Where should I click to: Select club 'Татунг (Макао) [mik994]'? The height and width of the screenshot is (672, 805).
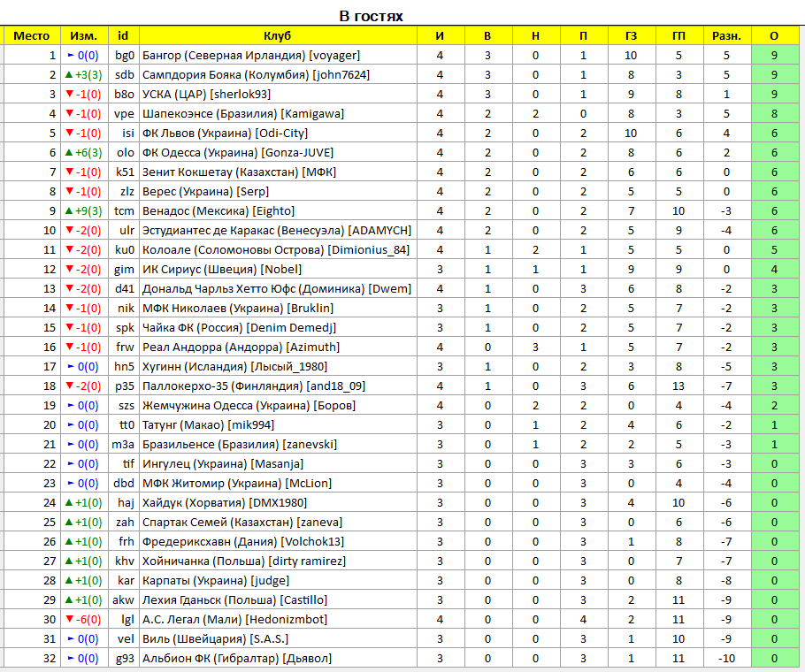[x=208, y=425]
